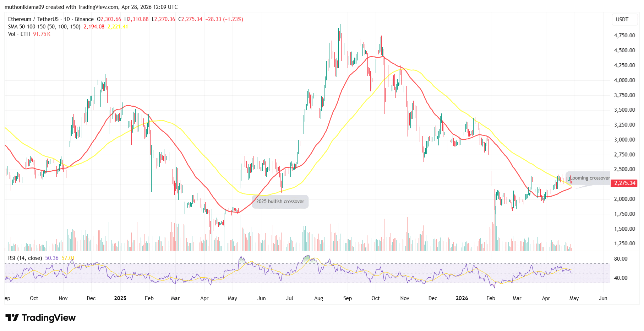Open the USDT currency selector
Image resolution: width=644 pixels, height=331 pixels.
coord(622,20)
